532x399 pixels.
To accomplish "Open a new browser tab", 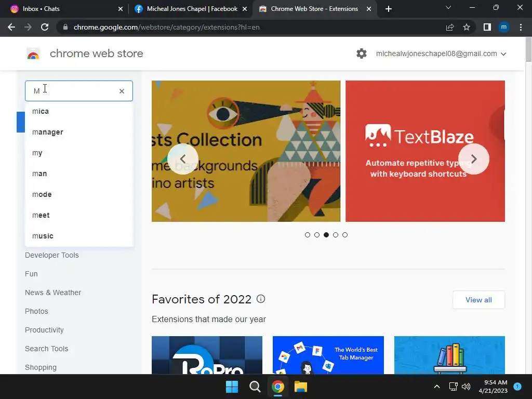I will [389, 9].
